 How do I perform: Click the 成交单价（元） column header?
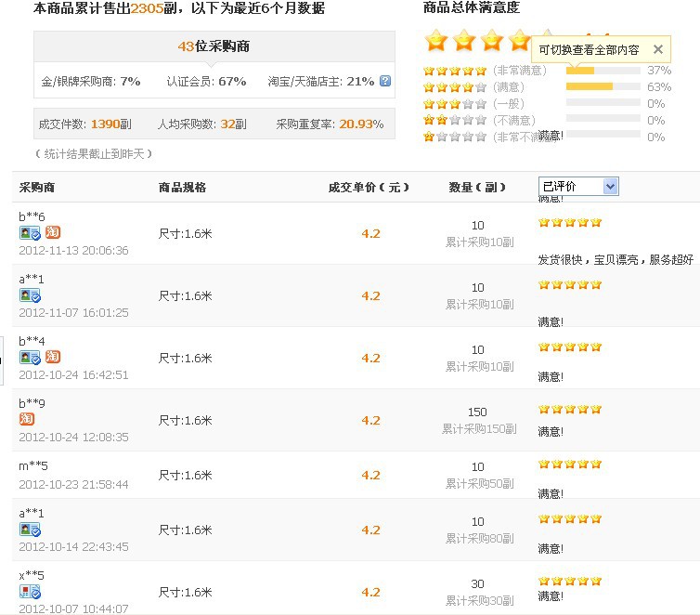point(369,187)
